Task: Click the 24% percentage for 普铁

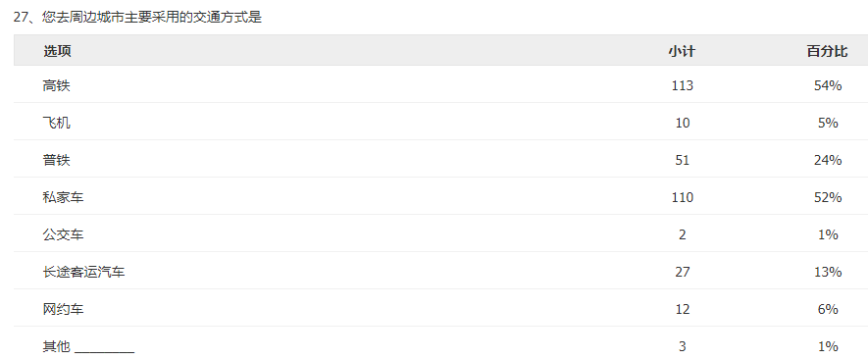Action: [x=828, y=160]
